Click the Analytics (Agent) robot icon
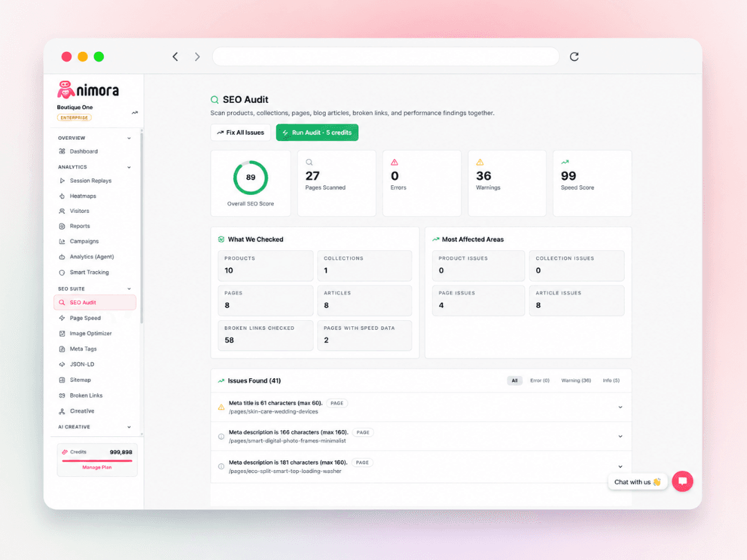 coord(62,256)
